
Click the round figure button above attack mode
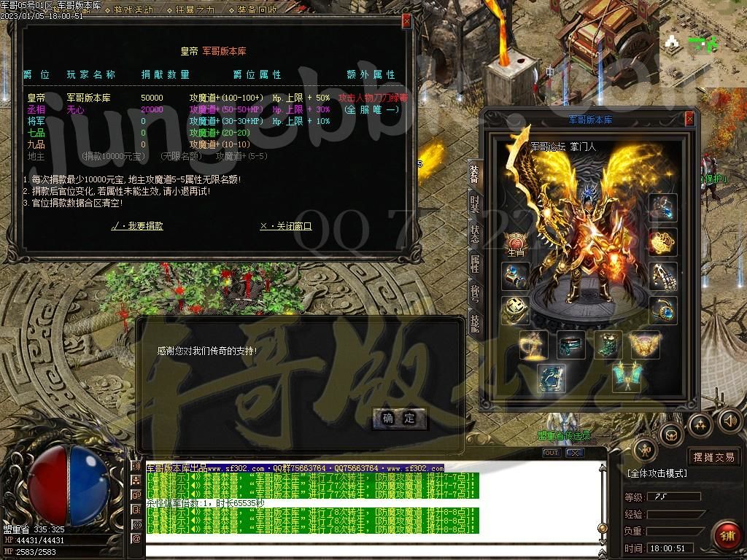point(646,450)
